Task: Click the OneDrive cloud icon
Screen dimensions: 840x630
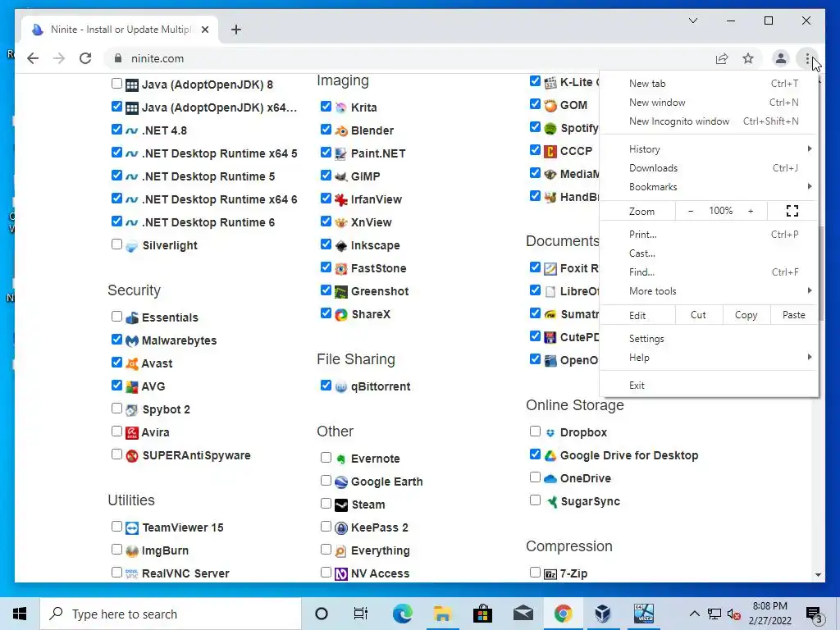Action: 550,479
